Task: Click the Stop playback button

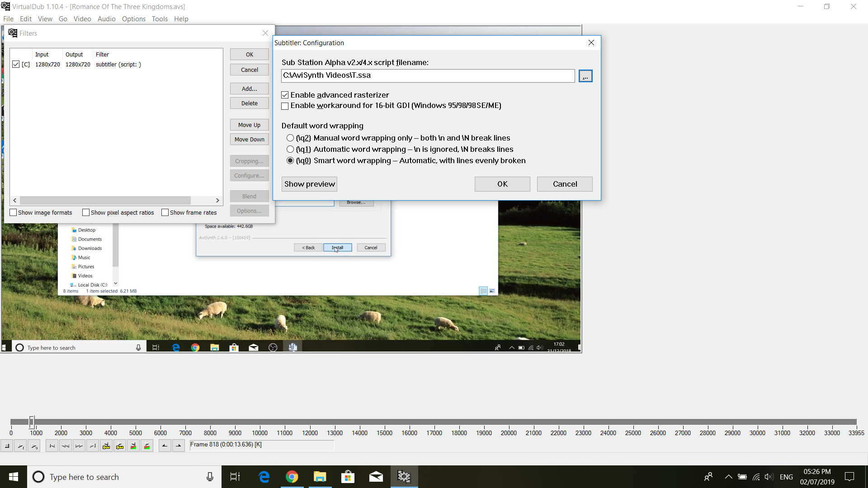Action: pos(7,446)
